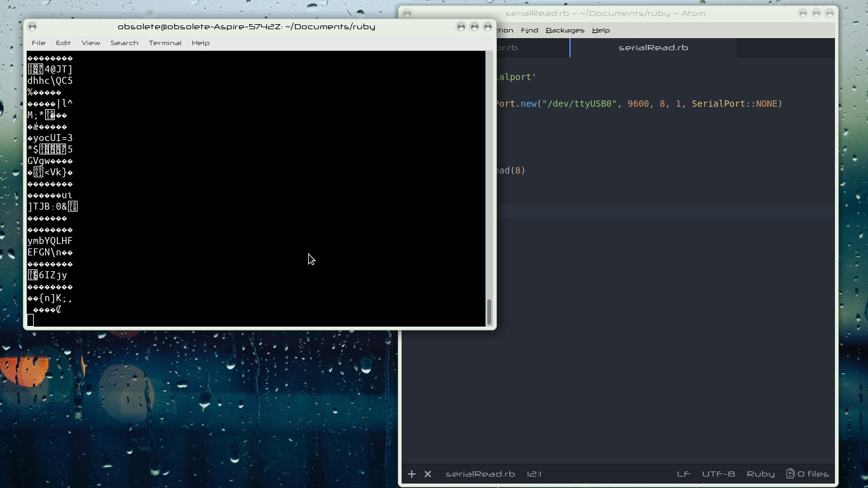Open the LF line ending selector
This screenshot has width=868, height=488.
point(683,474)
